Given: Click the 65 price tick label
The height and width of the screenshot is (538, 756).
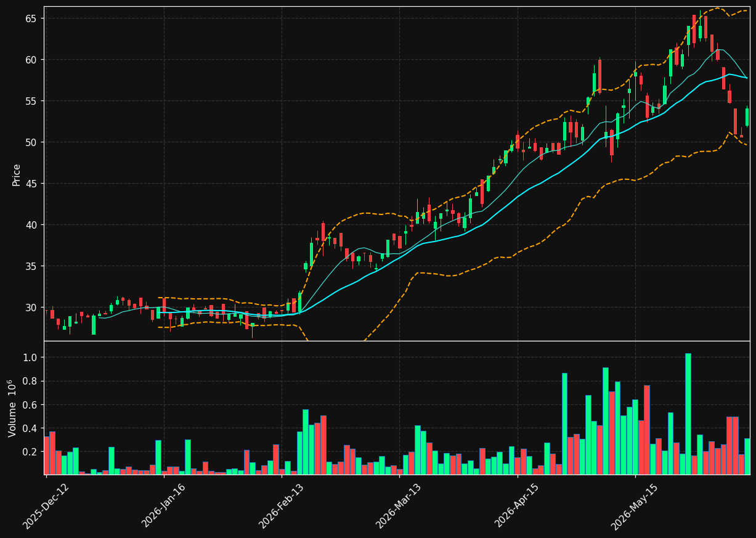Looking at the screenshot, I should 31,18.
